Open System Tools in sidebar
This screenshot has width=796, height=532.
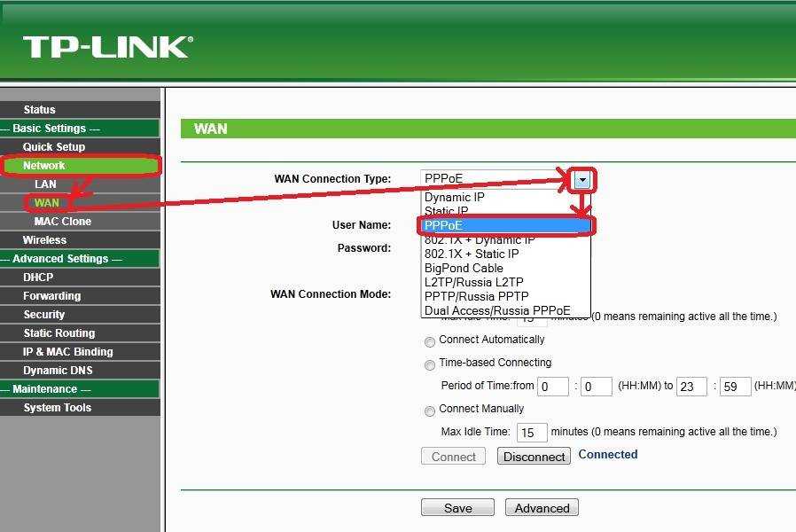pos(57,408)
